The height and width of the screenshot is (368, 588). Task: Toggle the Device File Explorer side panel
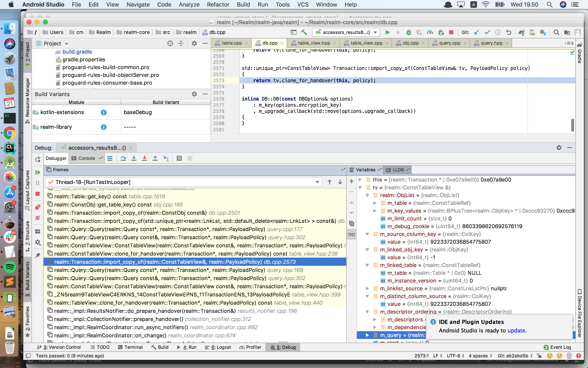[x=580, y=313]
